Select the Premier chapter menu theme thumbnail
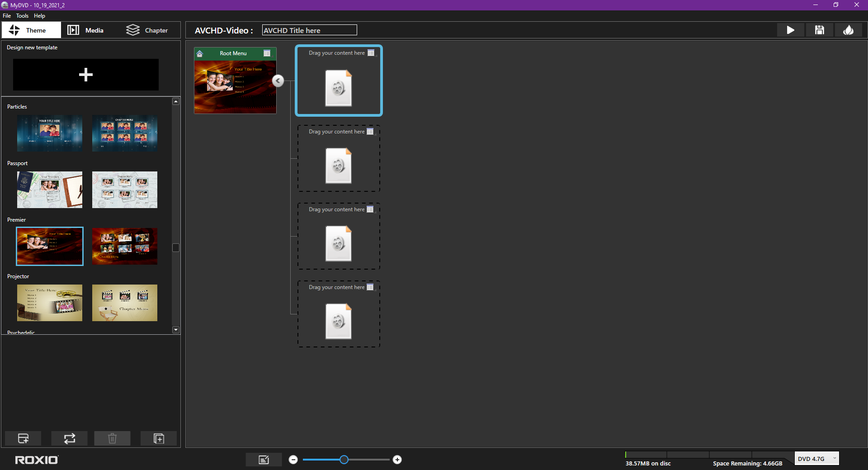Screen dimensions: 868x470 [125, 246]
